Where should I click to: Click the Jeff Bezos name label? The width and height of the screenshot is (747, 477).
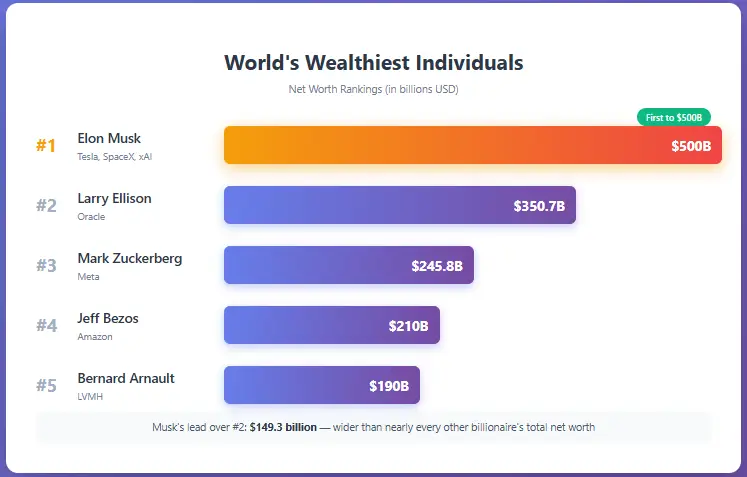(x=108, y=319)
